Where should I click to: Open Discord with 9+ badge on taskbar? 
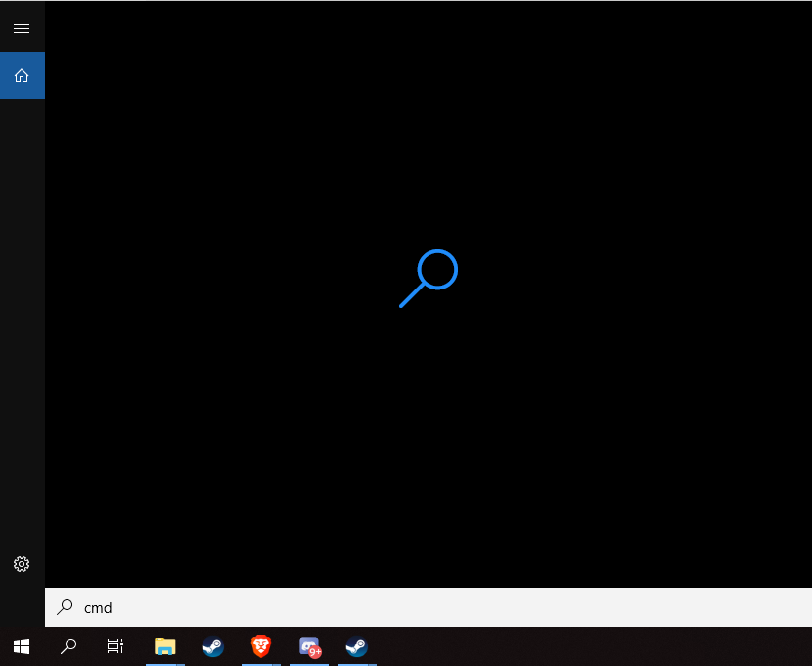pos(309,646)
